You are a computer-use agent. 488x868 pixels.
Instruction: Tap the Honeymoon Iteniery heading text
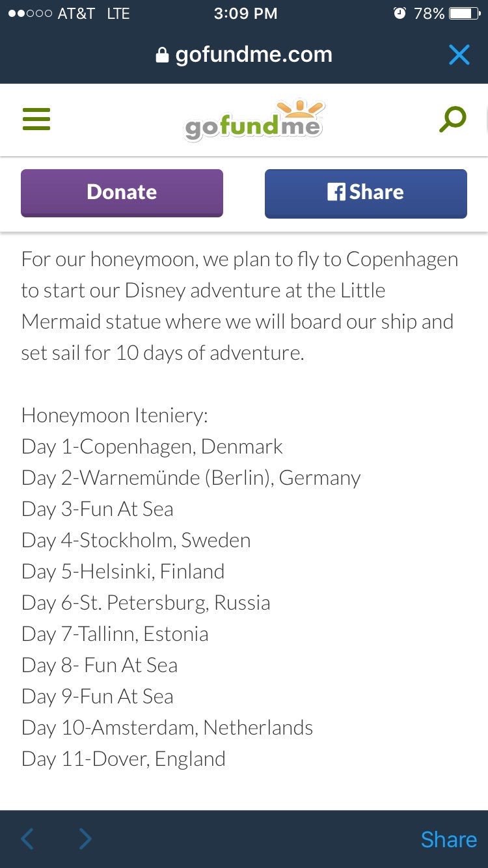(x=115, y=416)
